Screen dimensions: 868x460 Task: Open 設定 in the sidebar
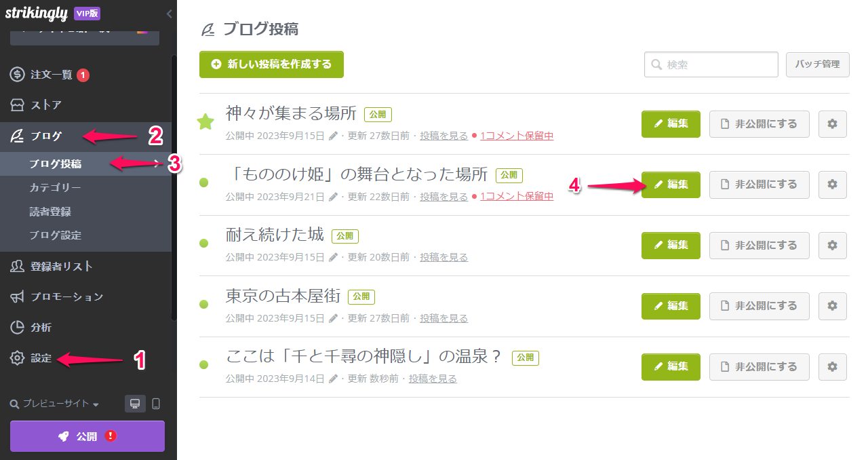click(41, 358)
